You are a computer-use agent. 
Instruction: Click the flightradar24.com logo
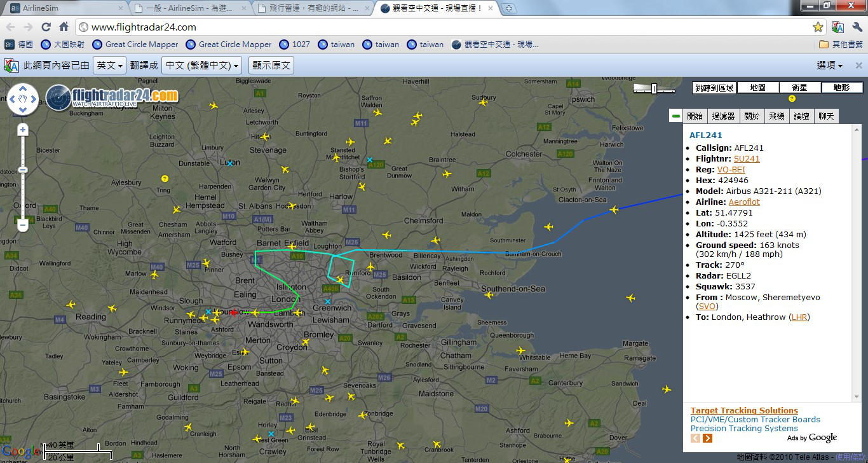tap(112, 97)
